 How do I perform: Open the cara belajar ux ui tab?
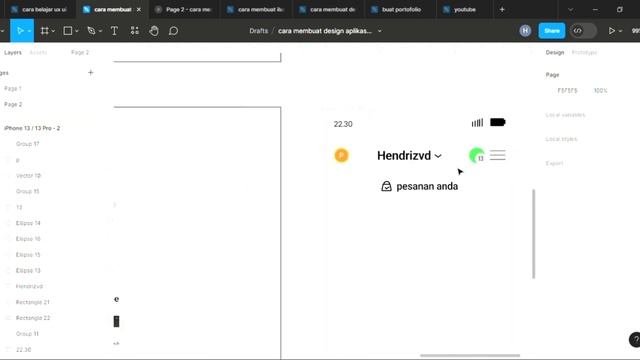[39, 9]
